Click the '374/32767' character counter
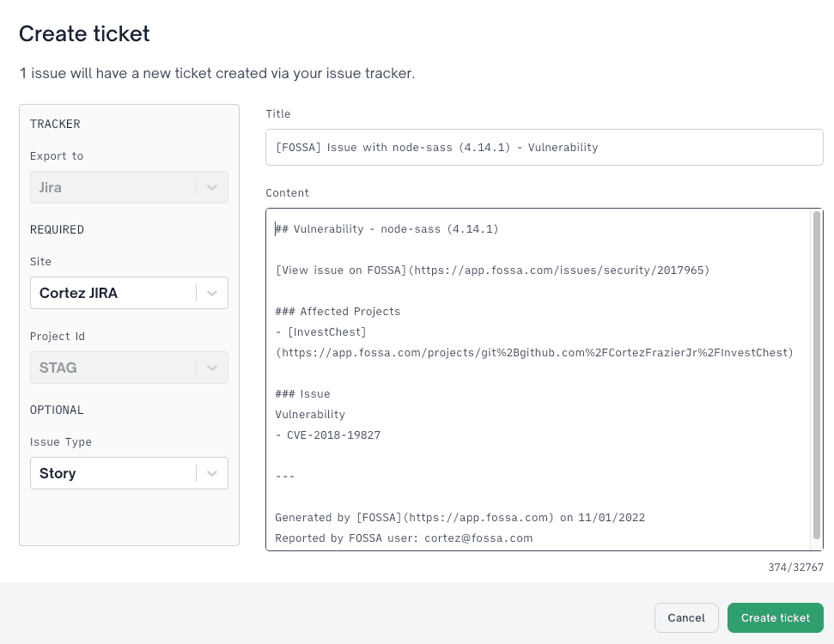The image size is (834, 644). click(795, 568)
